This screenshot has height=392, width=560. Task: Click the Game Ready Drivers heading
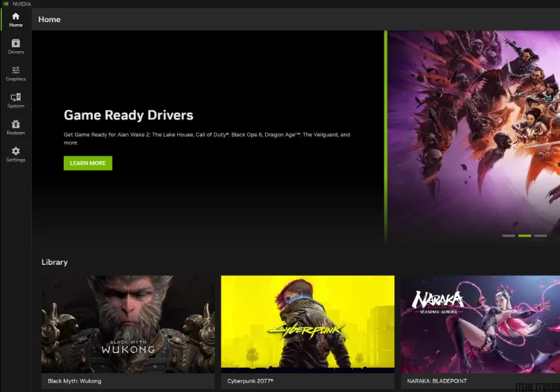(x=129, y=115)
